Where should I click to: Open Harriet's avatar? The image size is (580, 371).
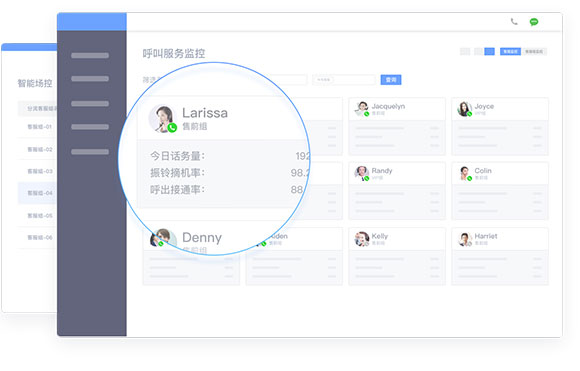(x=464, y=239)
